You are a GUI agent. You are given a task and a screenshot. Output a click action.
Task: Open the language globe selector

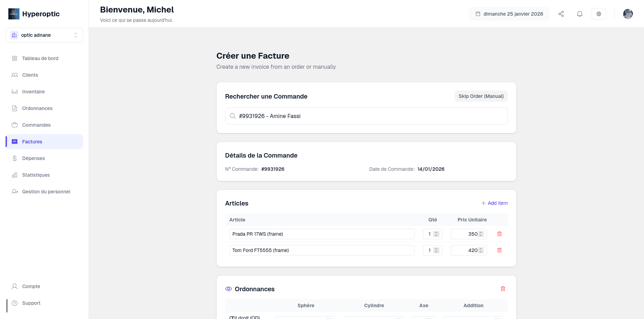pos(598,14)
